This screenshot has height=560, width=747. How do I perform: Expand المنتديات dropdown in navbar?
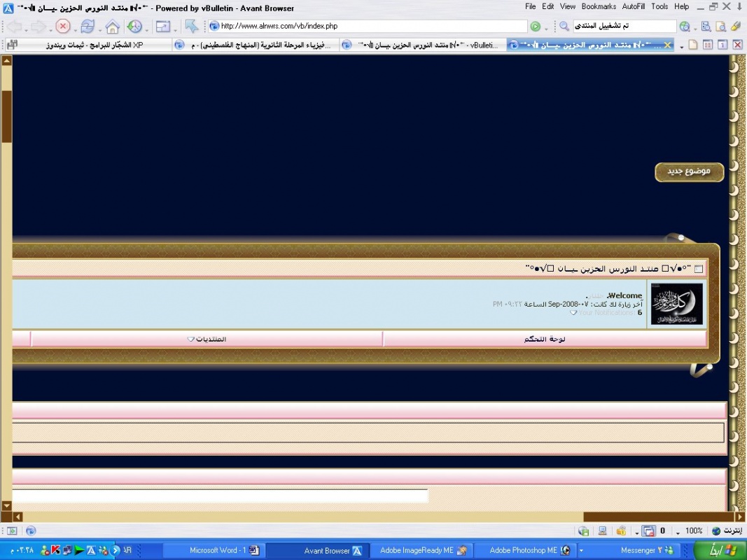coord(206,339)
